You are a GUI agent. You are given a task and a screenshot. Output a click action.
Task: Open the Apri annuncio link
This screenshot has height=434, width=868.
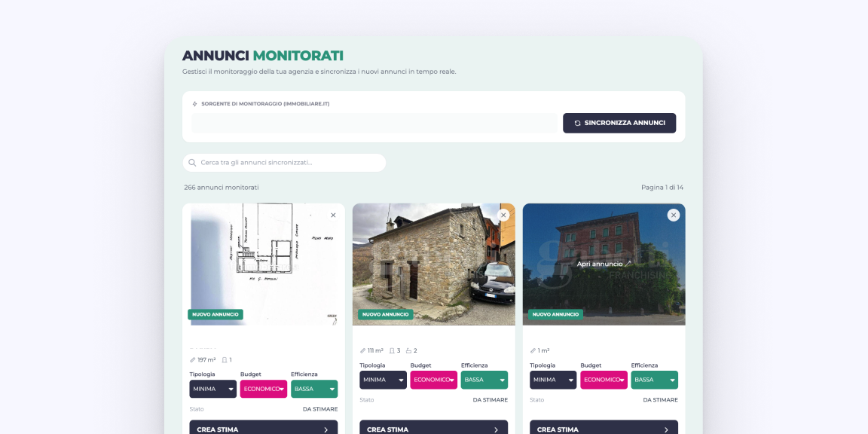click(x=604, y=264)
